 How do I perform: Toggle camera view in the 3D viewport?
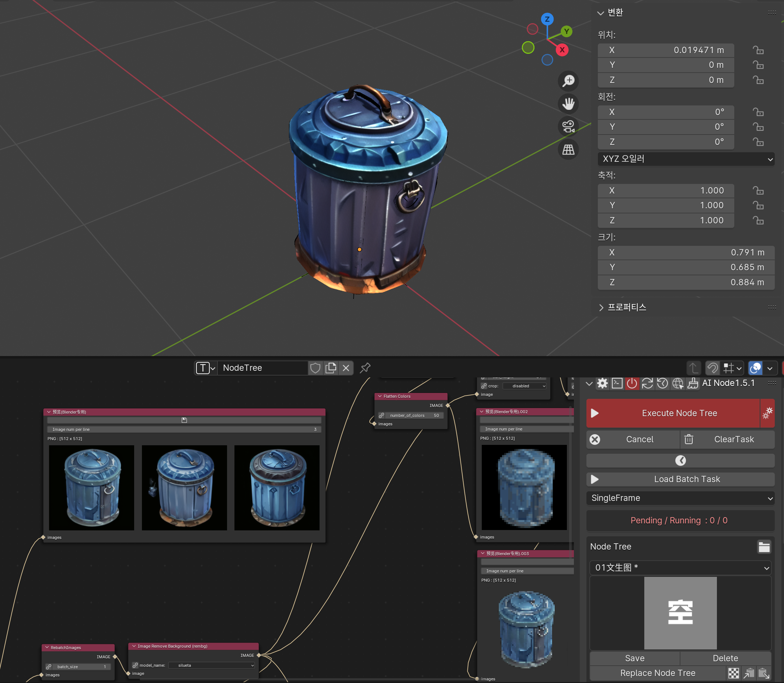568,126
